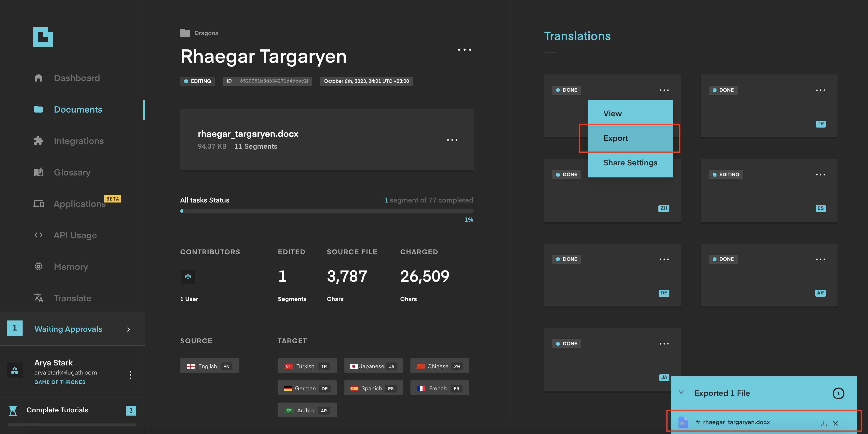868x434 pixels.
Task: Click the Arabic AR target language chip
Action: (307, 410)
